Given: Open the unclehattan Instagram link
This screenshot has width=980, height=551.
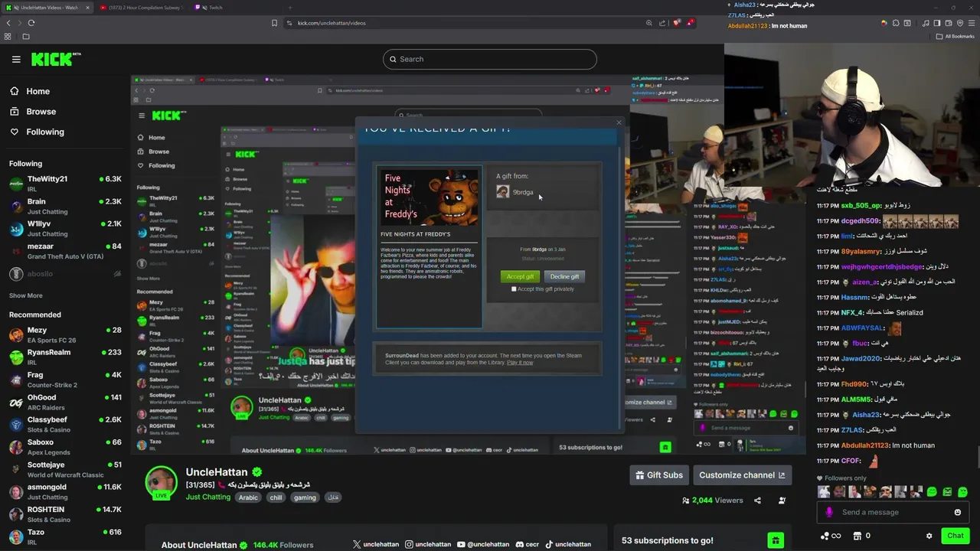Looking at the screenshot, I should (428, 544).
